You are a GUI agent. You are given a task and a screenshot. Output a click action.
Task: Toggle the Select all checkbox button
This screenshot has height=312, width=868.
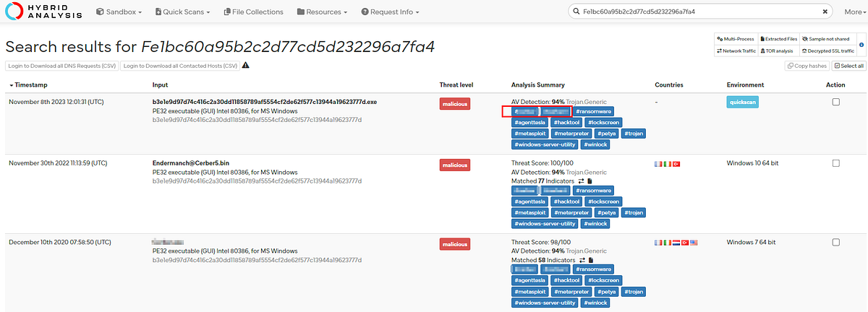click(x=848, y=66)
